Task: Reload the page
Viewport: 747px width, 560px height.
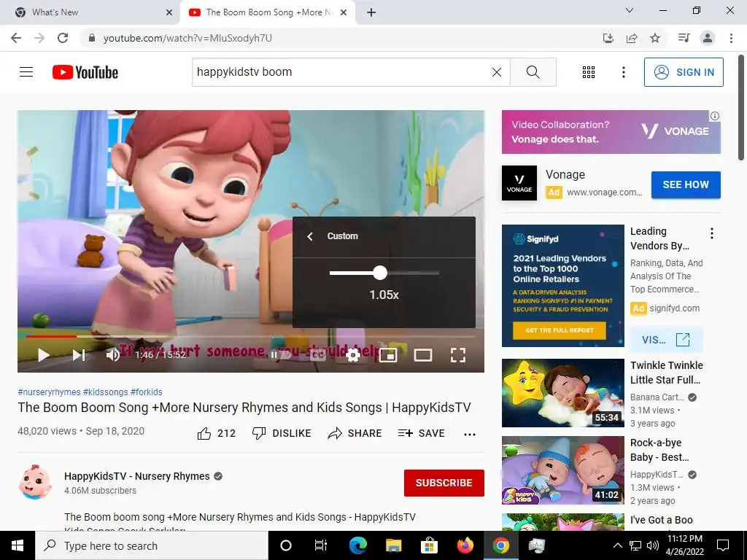Action: point(63,38)
